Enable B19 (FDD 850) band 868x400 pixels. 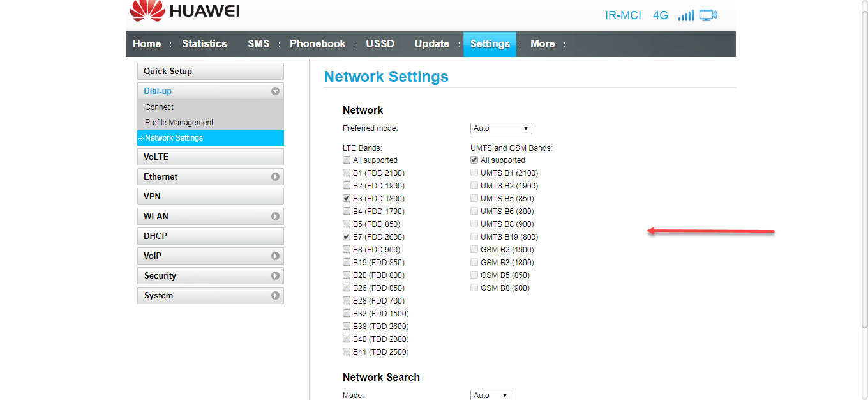click(347, 263)
